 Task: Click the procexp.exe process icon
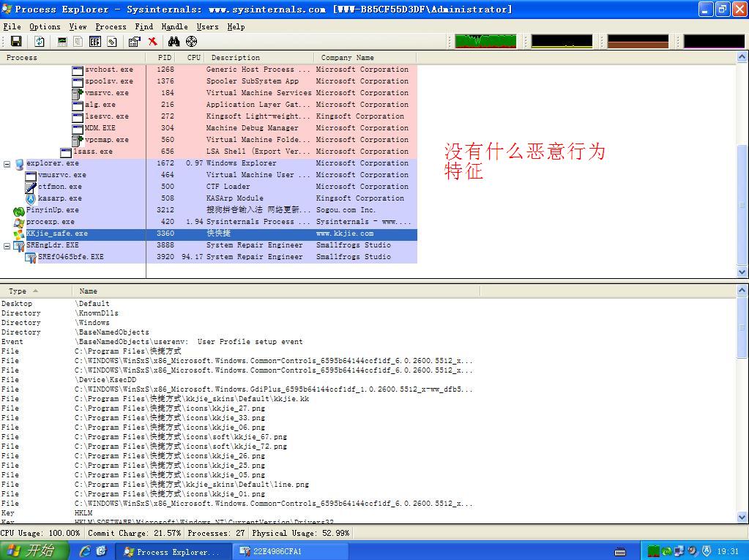point(18,222)
